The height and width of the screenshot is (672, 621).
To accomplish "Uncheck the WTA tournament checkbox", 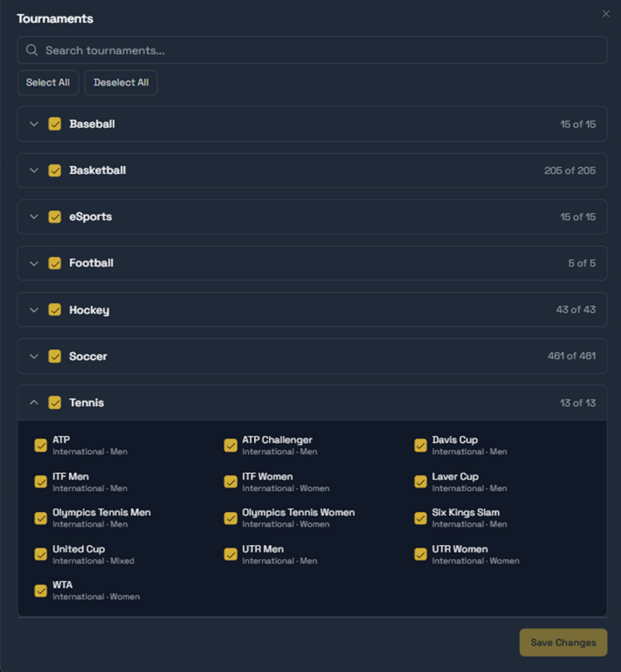I will [x=40, y=590].
